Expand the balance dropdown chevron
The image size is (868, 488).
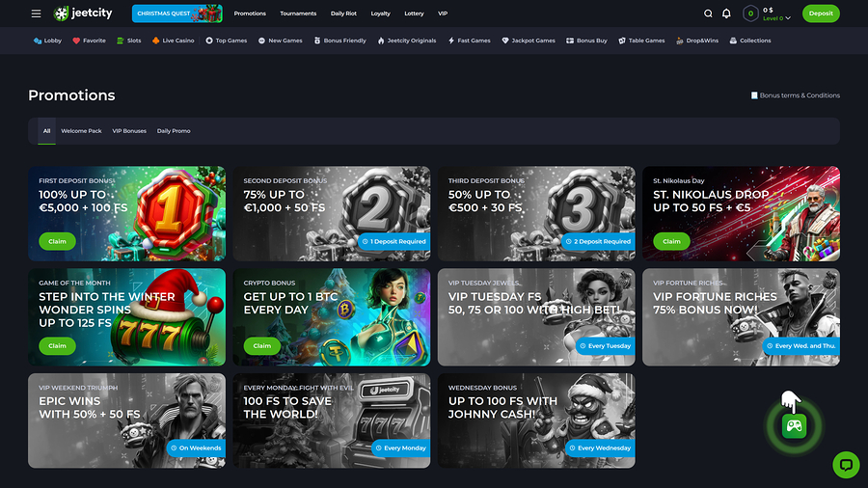click(x=788, y=18)
